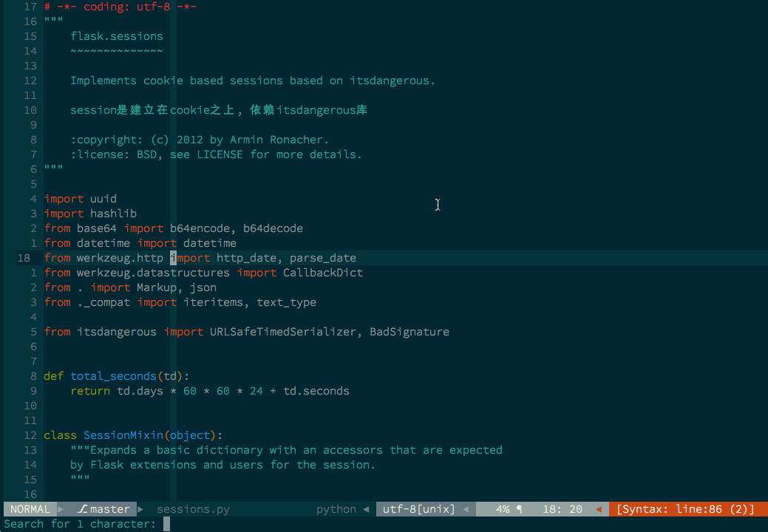Click 'iteritems' identifier
768x532 pixels.
click(213, 302)
